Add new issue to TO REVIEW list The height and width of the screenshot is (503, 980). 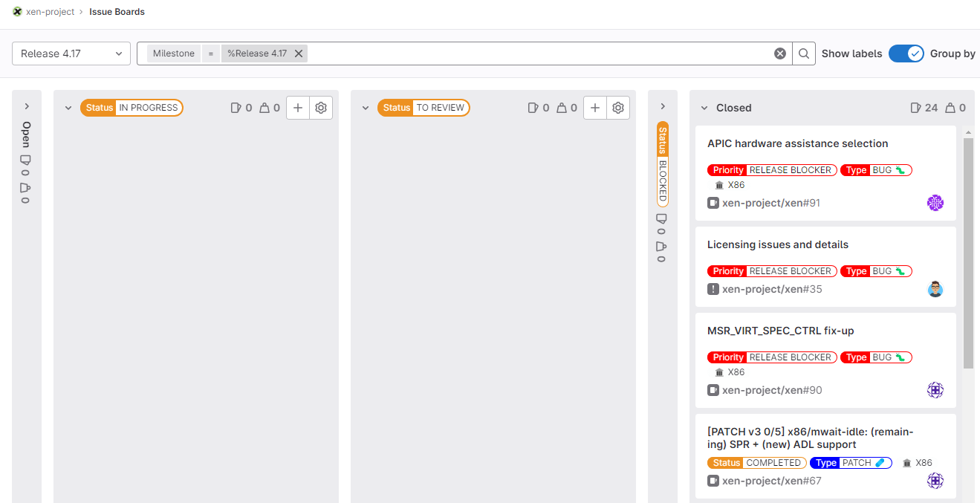click(x=595, y=108)
